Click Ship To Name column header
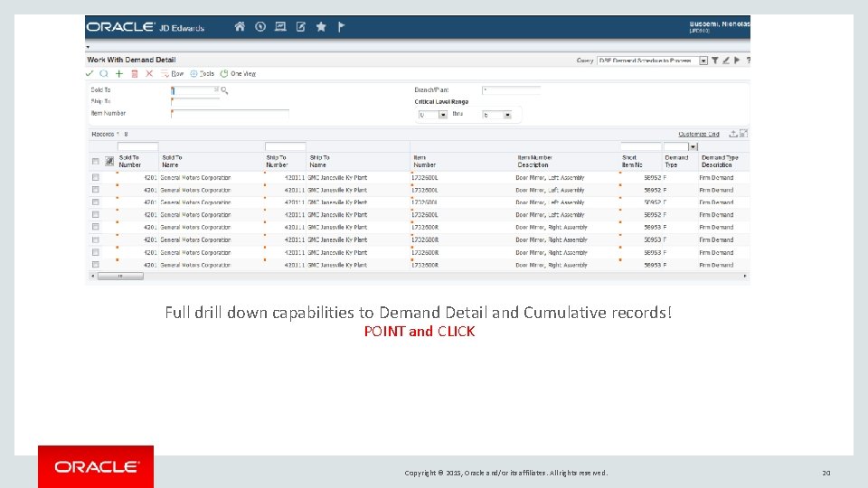 [x=319, y=161]
